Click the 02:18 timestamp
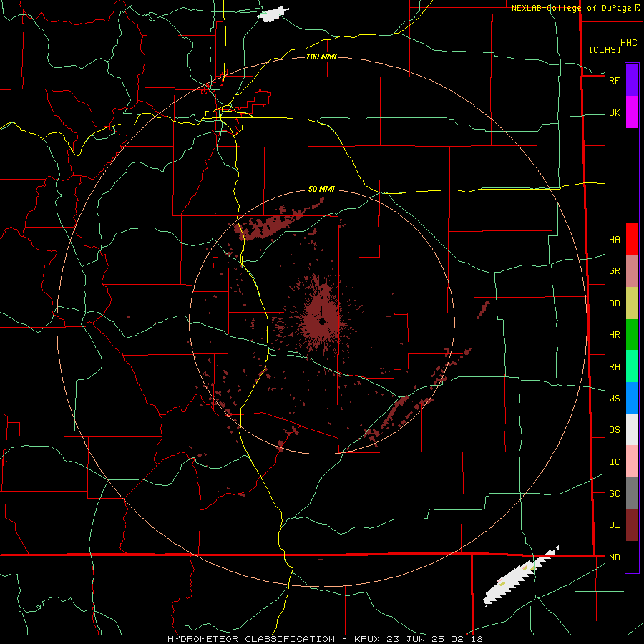The height and width of the screenshot is (644, 644). (467, 639)
